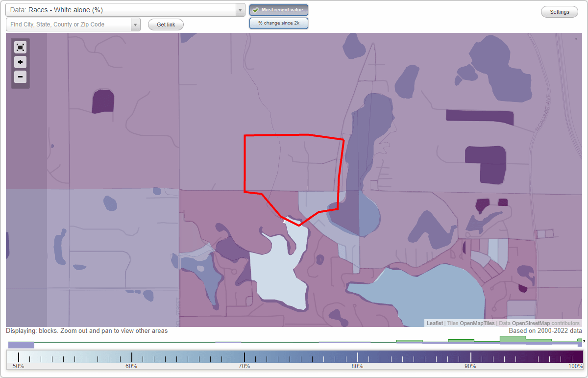Viewport: 588px width, 378px height.
Task: Click the fullscreen map icon
Action: [20, 47]
